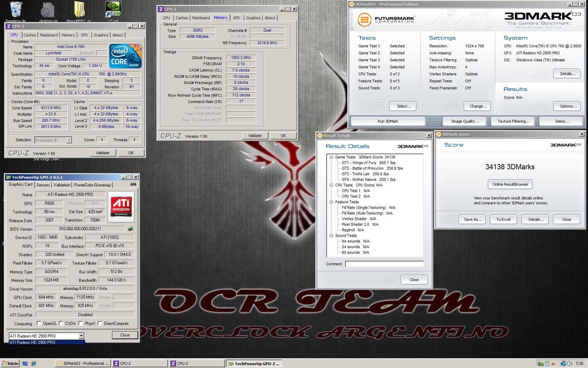Enable the OpenCL checkbox in GPU-Z
This screenshot has height=368, width=588.
(39, 323)
